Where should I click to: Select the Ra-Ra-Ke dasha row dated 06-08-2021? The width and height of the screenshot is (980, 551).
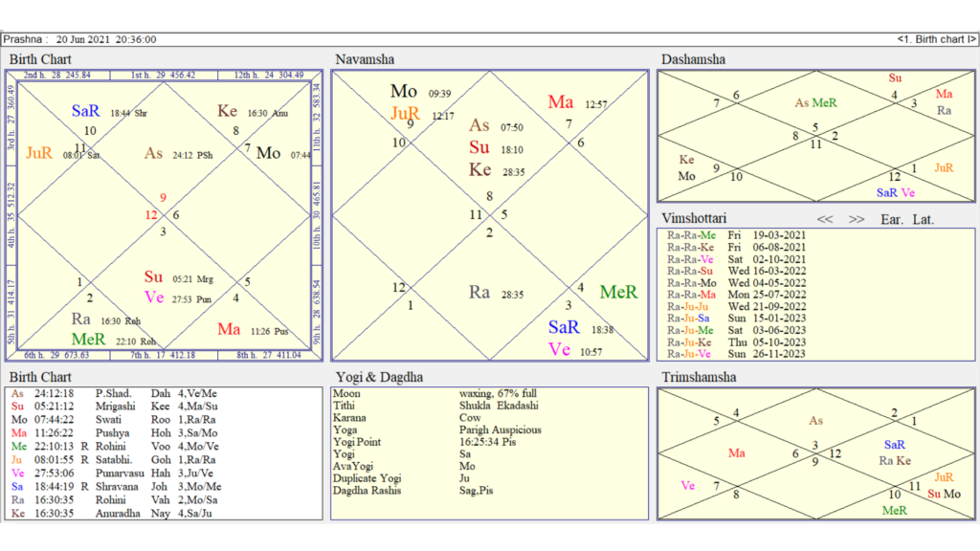click(736, 248)
